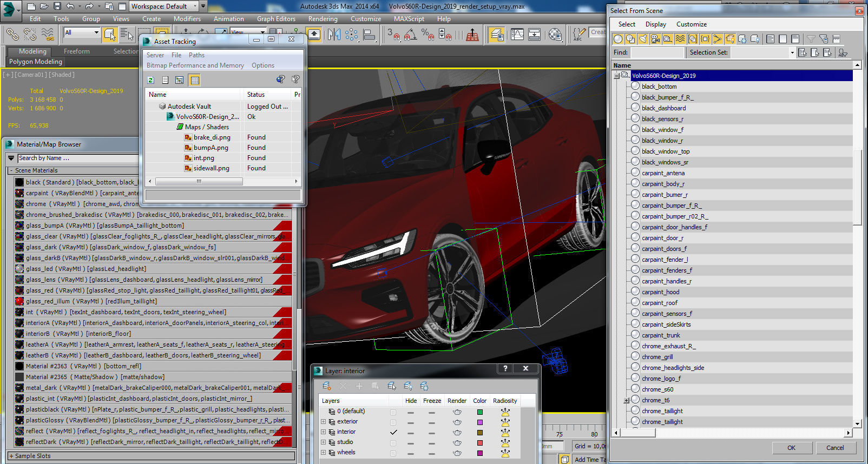Click the Unlink Selection tool
Image resolution: width=868 pixels, height=464 pixels.
30,35
